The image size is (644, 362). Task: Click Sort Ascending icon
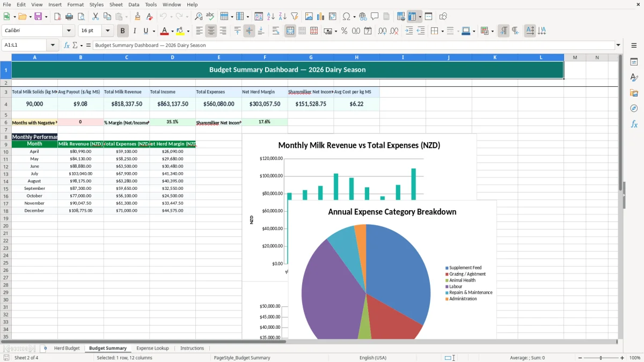click(271, 17)
